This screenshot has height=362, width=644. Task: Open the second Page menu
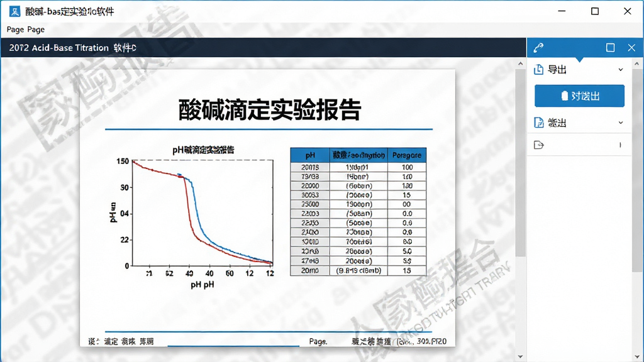[36, 30]
